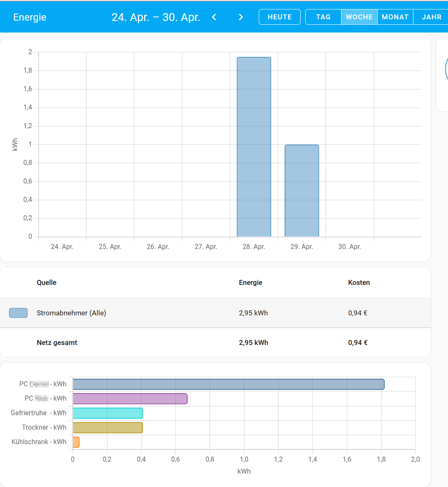Image resolution: width=448 pixels, height=487 pixels.
Task: Click the 28. Apr. bar in chart
Action: pos(254,147)
